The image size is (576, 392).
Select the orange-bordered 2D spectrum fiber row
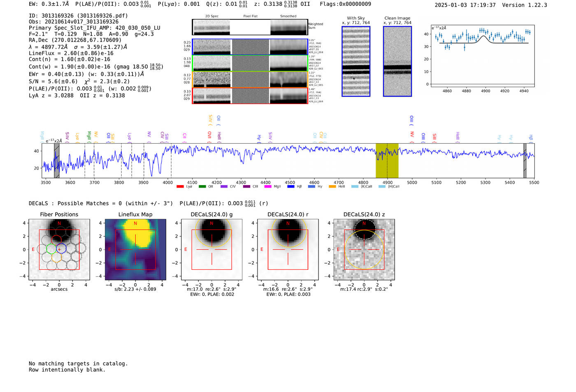[250, 79]
